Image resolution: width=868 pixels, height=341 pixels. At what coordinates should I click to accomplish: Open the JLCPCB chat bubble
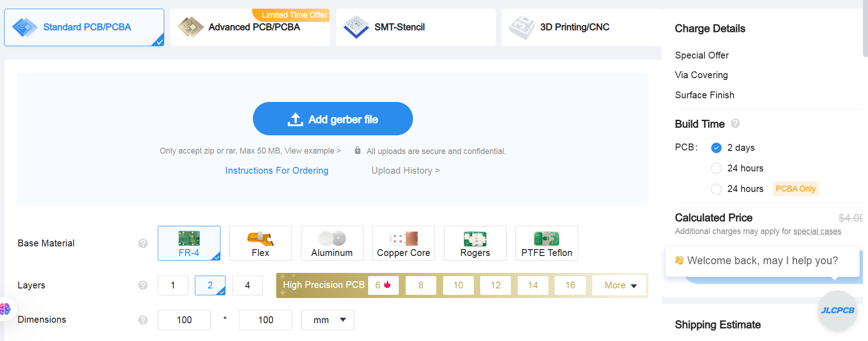pyautogui.click(x=837, y=310)
